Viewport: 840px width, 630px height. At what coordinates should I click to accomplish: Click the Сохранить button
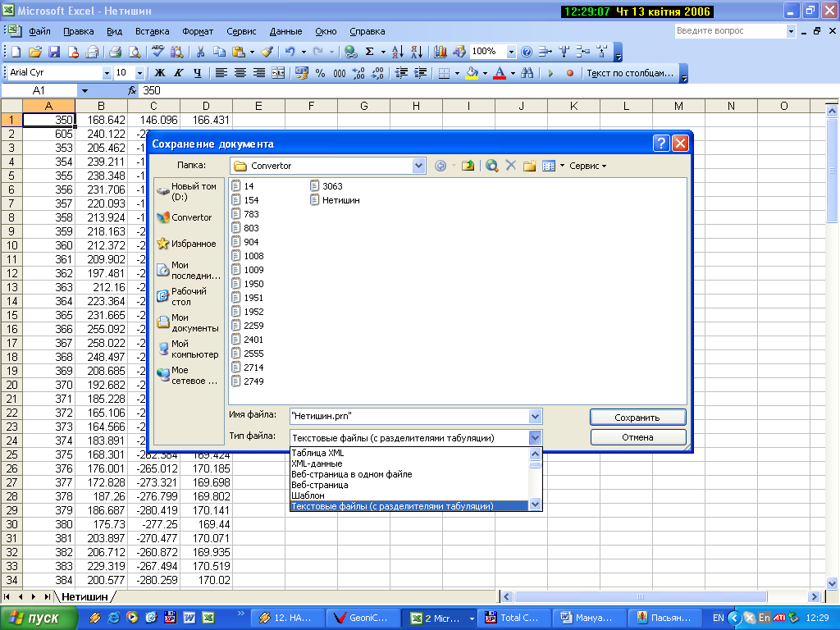pyautogui.click(x=637, y=418)
